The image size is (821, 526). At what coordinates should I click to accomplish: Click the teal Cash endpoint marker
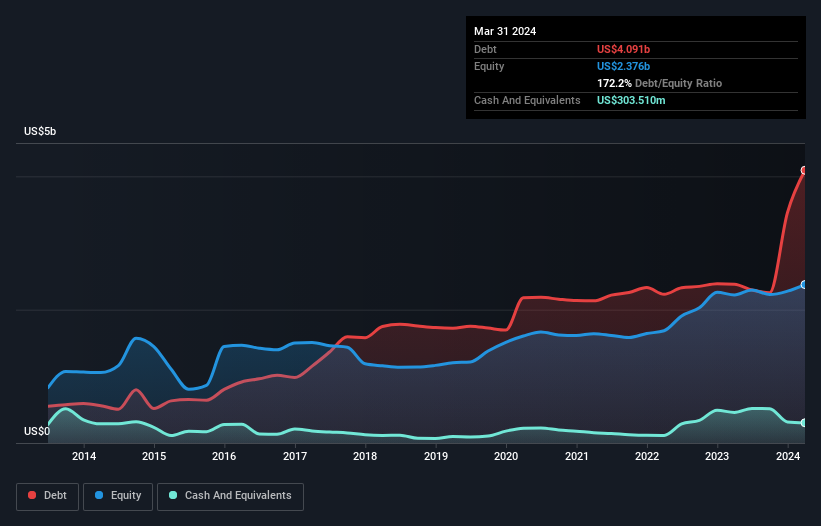click(804, 422)
